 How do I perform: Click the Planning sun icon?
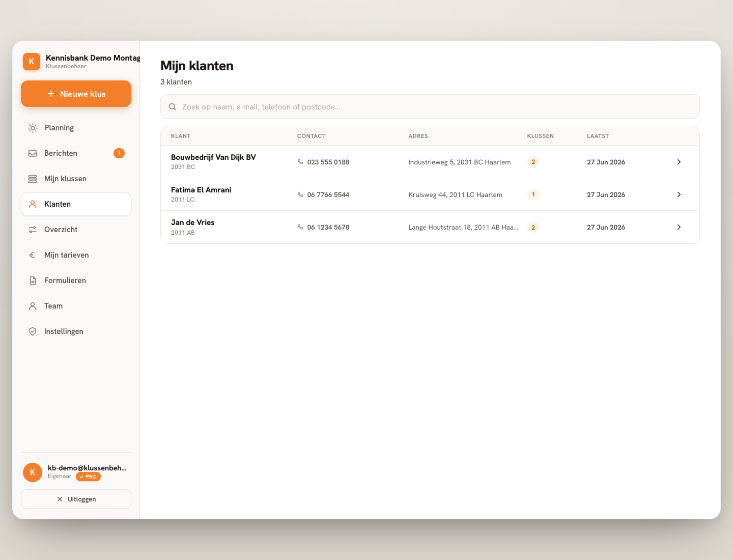[x=33, y=128]
